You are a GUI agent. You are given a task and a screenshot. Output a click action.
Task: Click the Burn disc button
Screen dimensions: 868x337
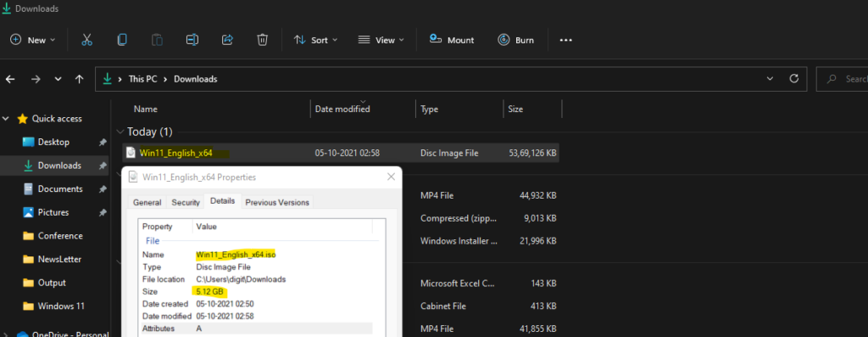(516, 40)
